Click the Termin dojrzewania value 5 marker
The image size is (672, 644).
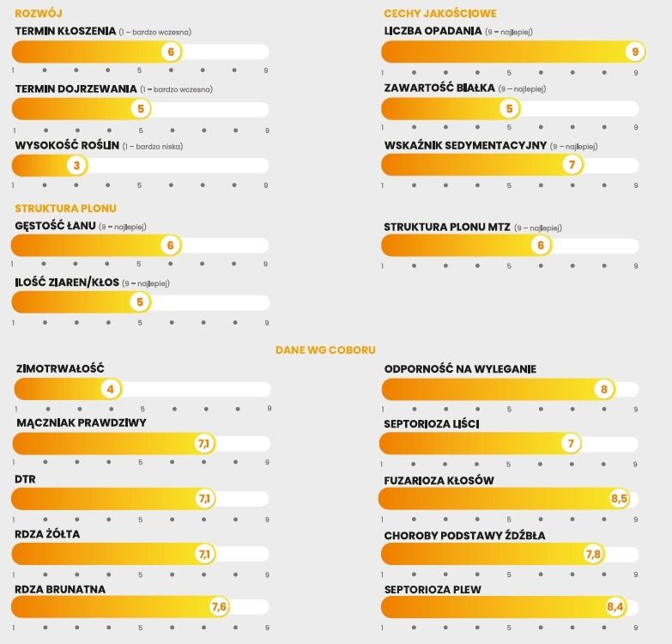click(141, 109)
